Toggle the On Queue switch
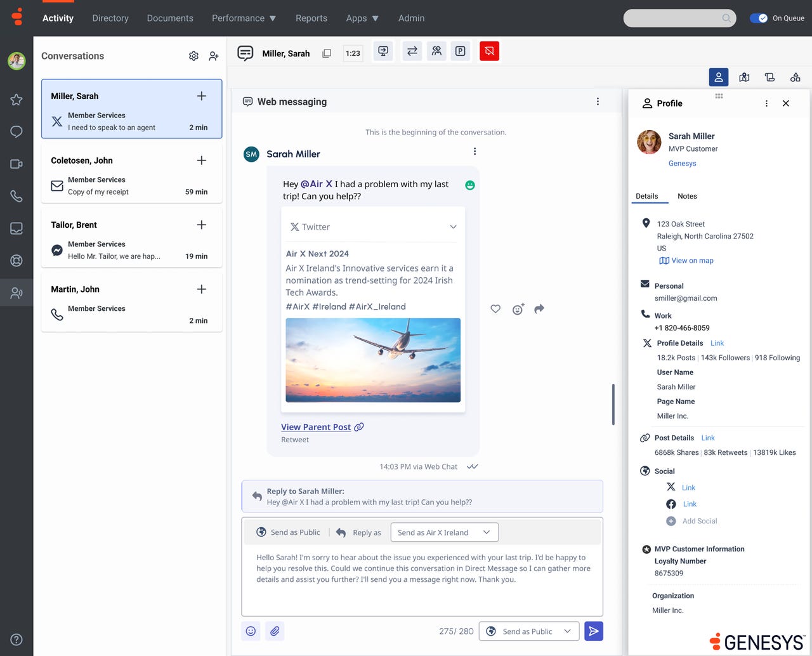The image size is (812, 656). (760, 18)
